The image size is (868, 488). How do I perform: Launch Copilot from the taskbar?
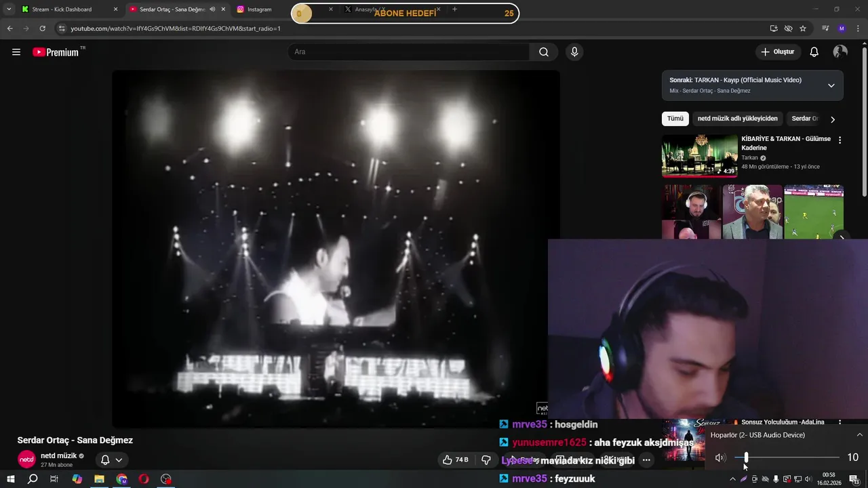click(x=77, y=479)
